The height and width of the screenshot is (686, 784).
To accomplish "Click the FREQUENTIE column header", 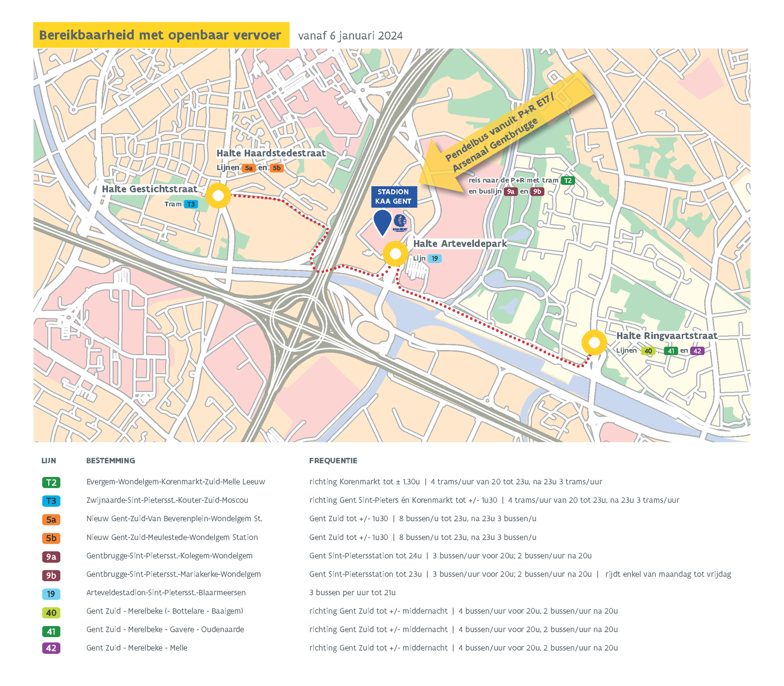I will 333,461.
